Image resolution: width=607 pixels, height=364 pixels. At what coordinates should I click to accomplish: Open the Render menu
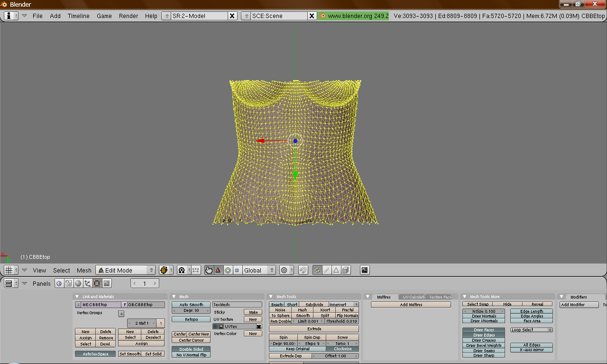(129, 16)
